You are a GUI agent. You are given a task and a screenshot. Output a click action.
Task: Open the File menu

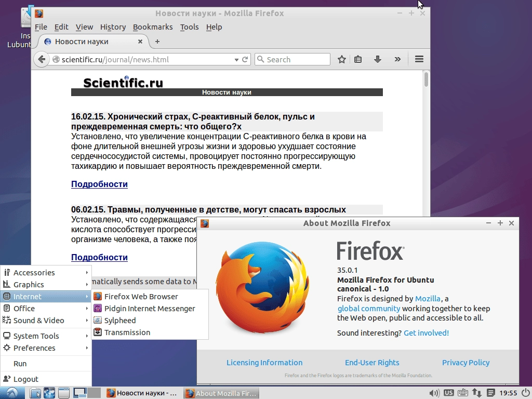tap(41, 27)
